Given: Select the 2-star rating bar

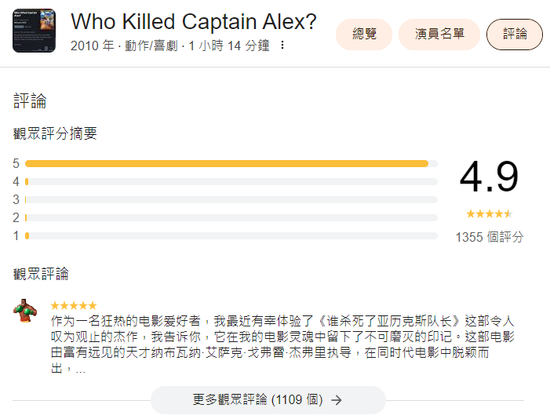Looking at the screenshot, I should tap(231, 218).
